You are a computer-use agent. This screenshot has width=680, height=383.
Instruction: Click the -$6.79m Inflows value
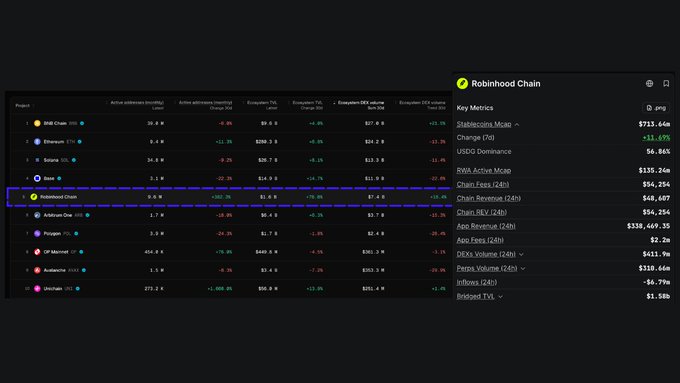click(656, 282)
